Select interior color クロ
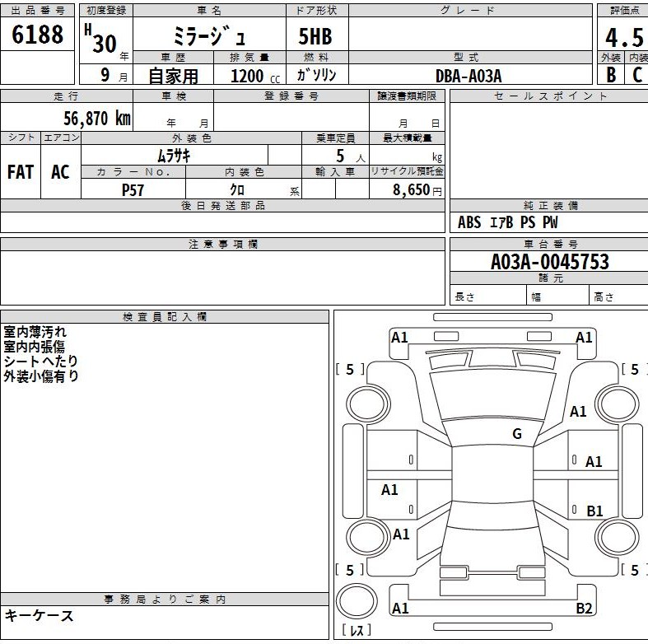The width and height of the screenshot is (648, 644). pyautogui.click(x=237, y=189)
